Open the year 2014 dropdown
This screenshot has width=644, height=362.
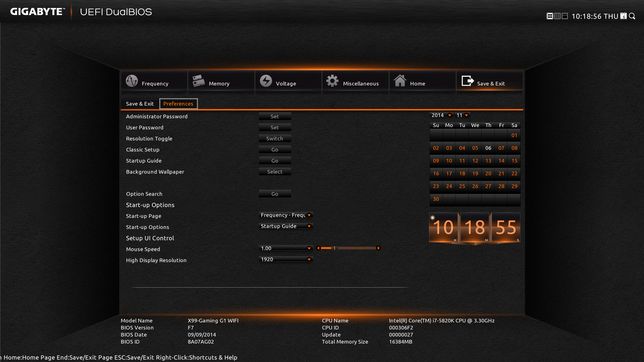[x=441, y=115]
